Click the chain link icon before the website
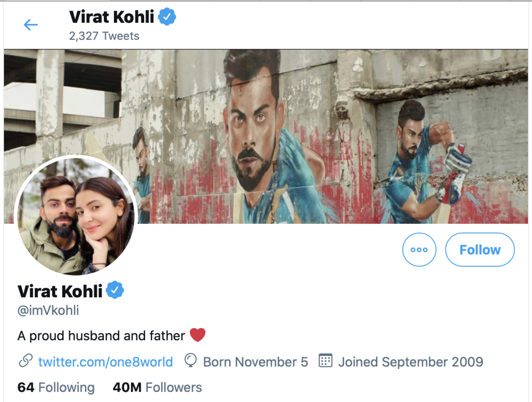The height and width of the screenshot is (402, 532). tap(25, 362)
